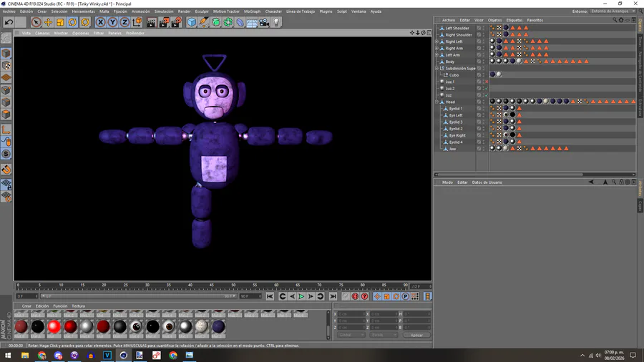644x362 pixels.
Task: Select the Live Selection arrow tool
Action: click(x=36, y=22)
